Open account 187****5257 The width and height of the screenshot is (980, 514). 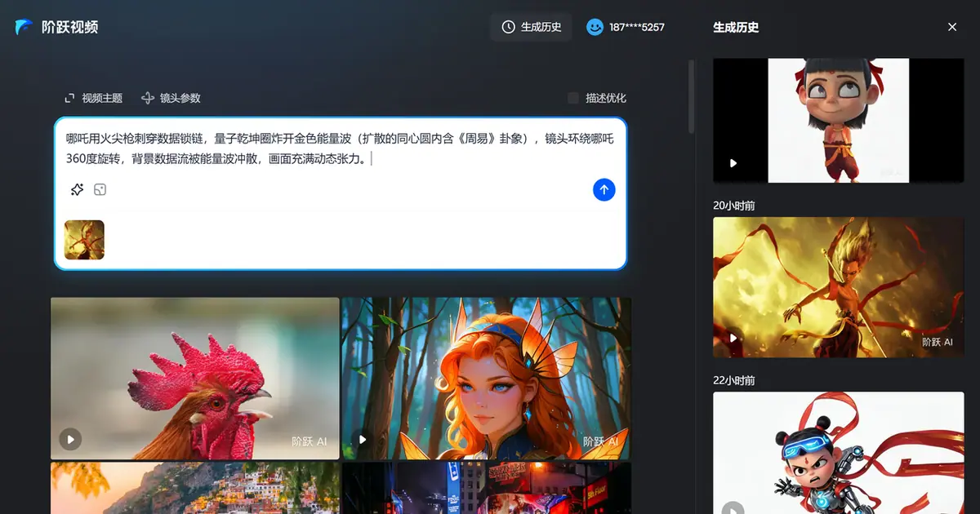point(626,27)
